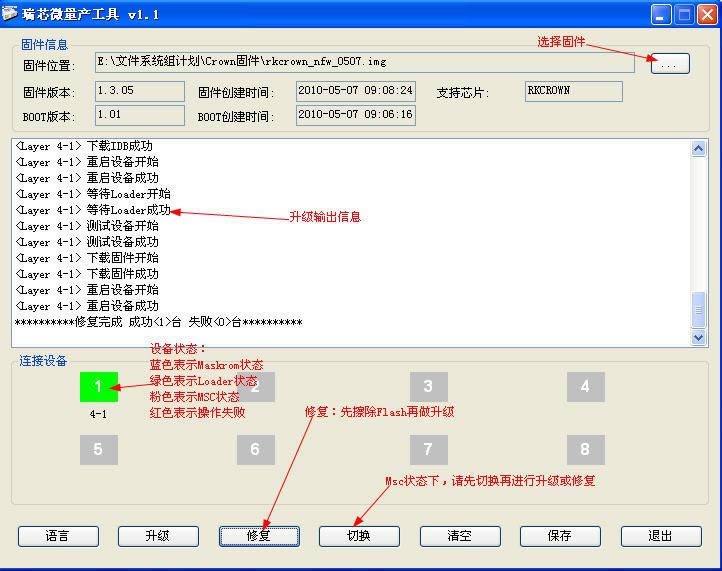Click device slot 5 indicator
The height and width of the screenshot is (571, 722).
pyautogui.click(x=98, y=449)
